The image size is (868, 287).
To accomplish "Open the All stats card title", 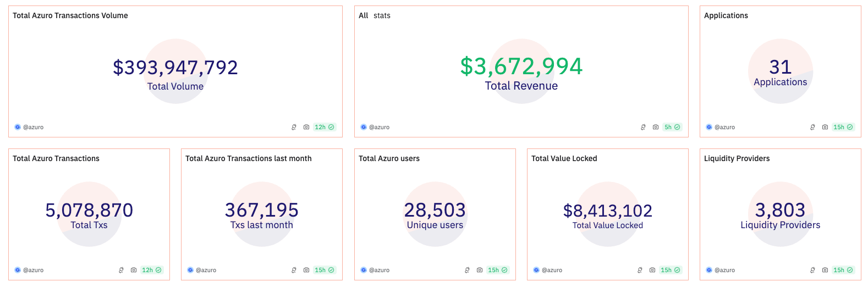I will 375,15.
